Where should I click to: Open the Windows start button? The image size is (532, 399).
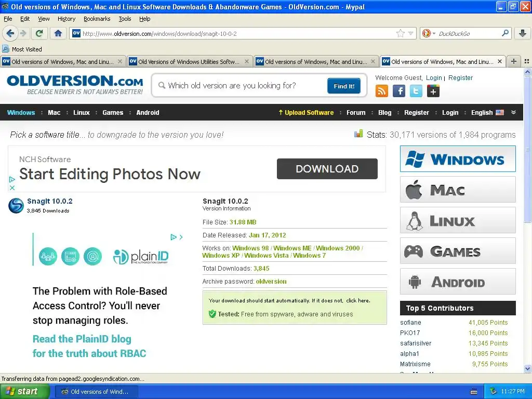(x=25, y=391)
